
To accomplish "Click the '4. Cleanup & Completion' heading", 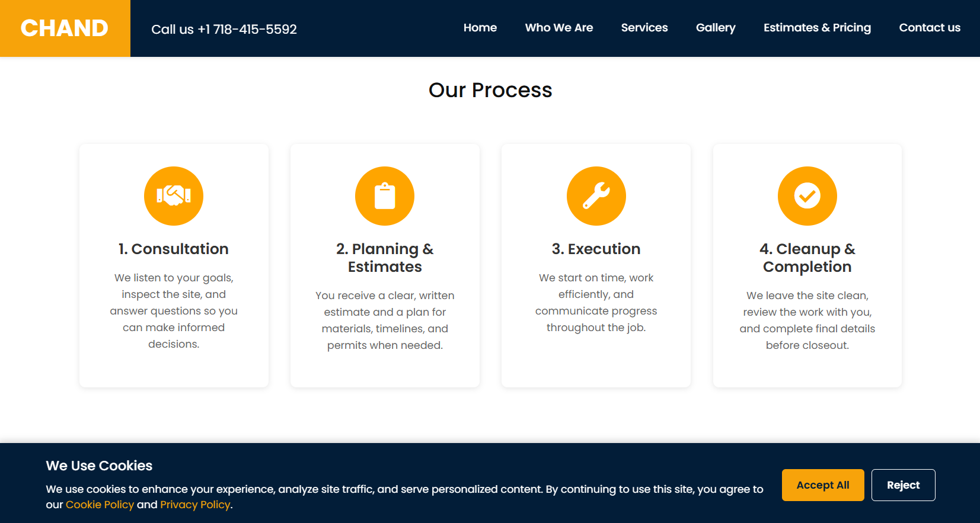I will [807, 258].
